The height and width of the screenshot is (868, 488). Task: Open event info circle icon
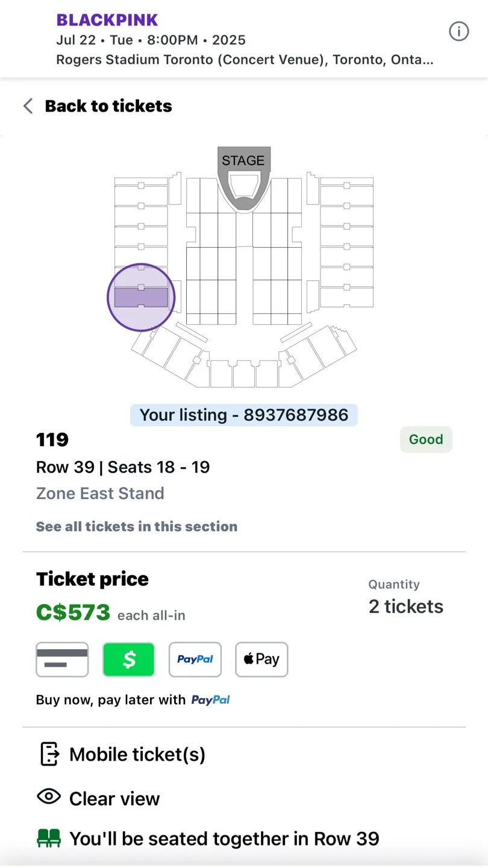[x=458, y=31]
